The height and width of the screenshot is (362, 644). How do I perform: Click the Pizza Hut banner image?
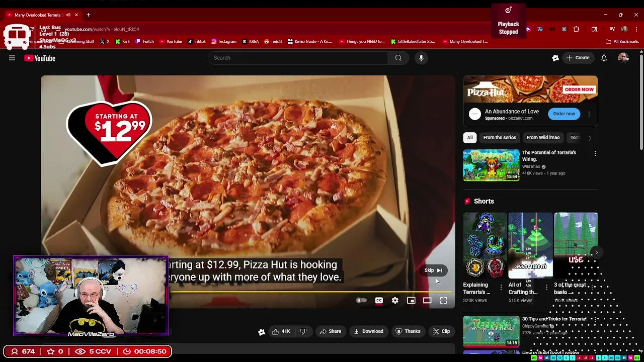[530, 89]
